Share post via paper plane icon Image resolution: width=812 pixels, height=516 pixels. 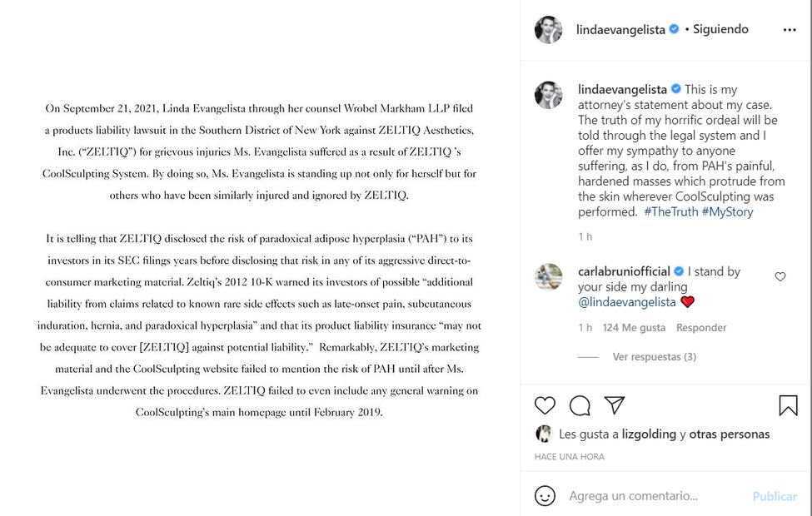tap(615, 405)
